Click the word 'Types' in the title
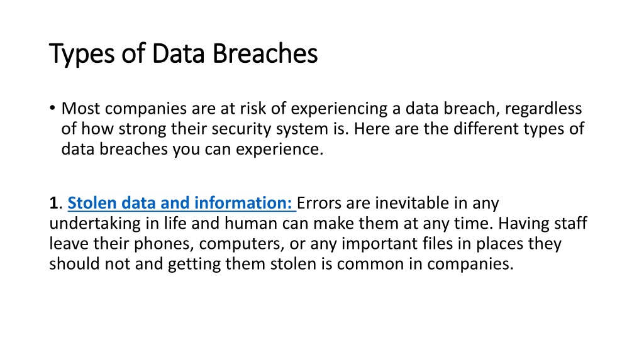This screenshot has width=644, height=362. (x=82, y=54)
